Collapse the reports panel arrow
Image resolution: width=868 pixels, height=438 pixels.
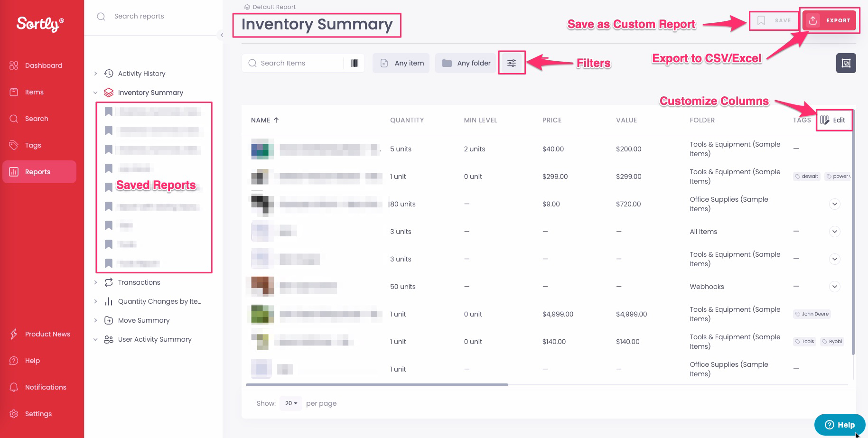click(222, 35)
